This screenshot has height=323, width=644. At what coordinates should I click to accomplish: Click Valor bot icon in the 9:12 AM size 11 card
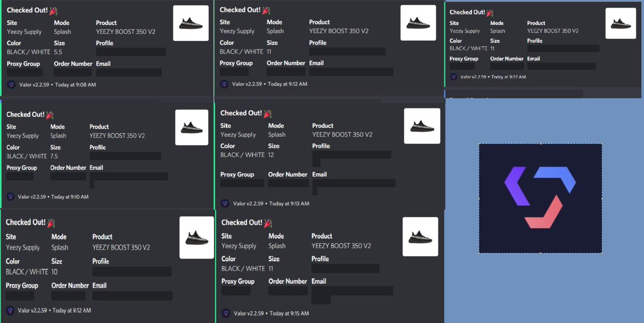pyautogui.click(x=225, y=84)
